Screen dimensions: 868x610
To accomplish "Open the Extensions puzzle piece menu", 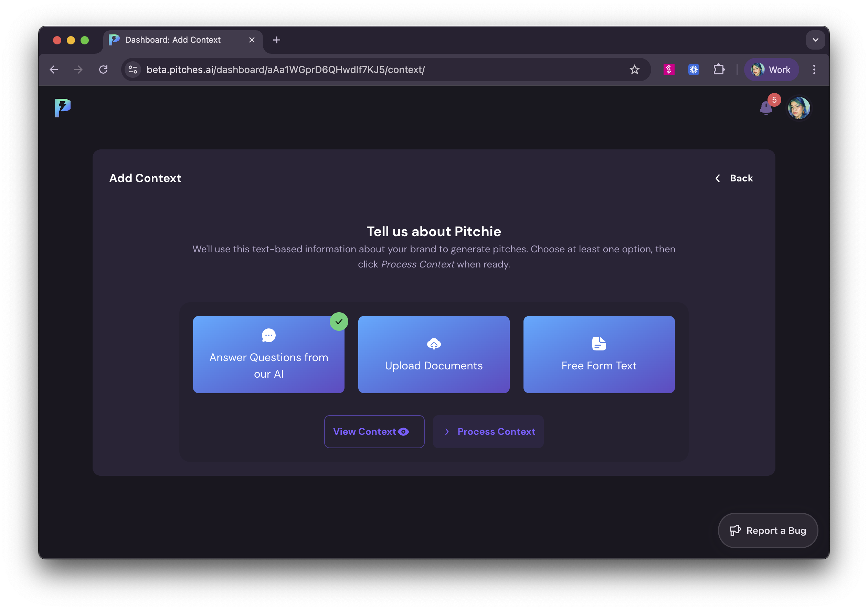I will pyautogui.click(x=719, y=70).
